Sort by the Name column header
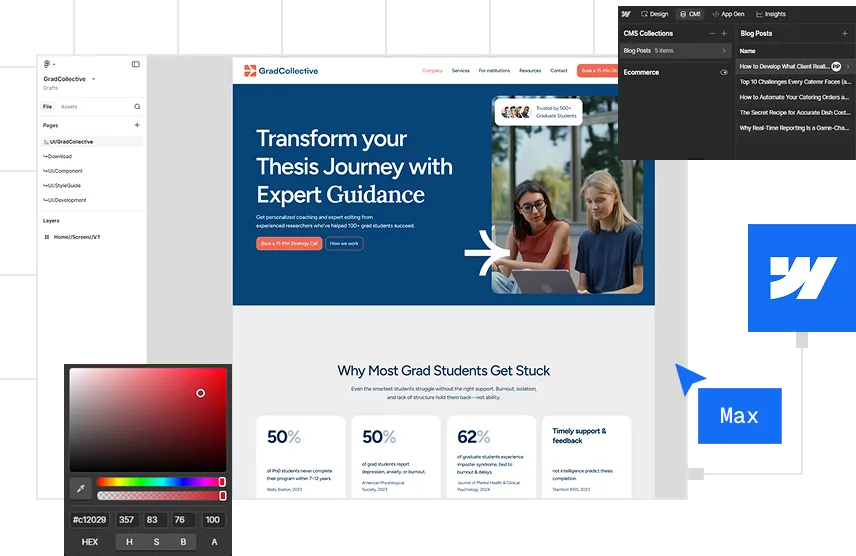This screenshot has width=856, height=556. click(x=747, y=51)
